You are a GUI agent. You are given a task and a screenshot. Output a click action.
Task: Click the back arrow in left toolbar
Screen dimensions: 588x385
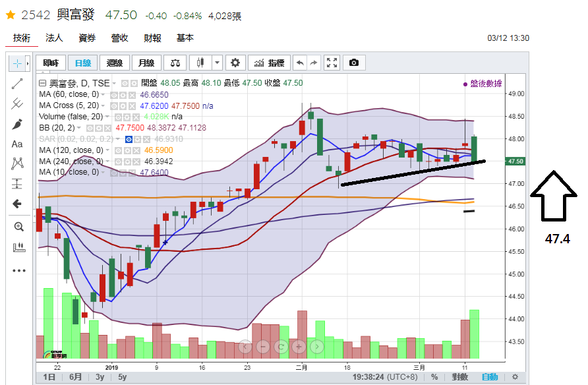[x=17, y=204]
